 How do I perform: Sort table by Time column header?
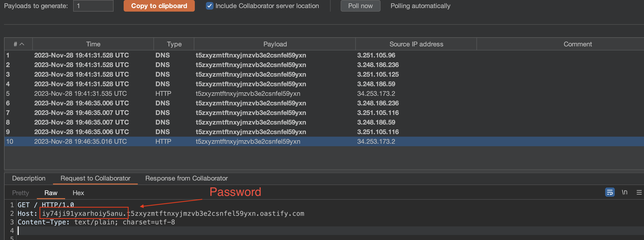pyautogui.click(x=93, y=44)
